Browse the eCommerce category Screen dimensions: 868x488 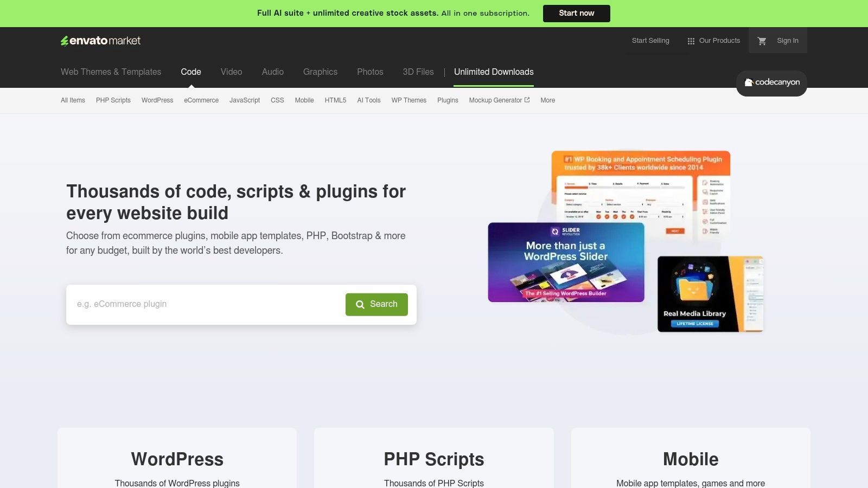point(201,100)
